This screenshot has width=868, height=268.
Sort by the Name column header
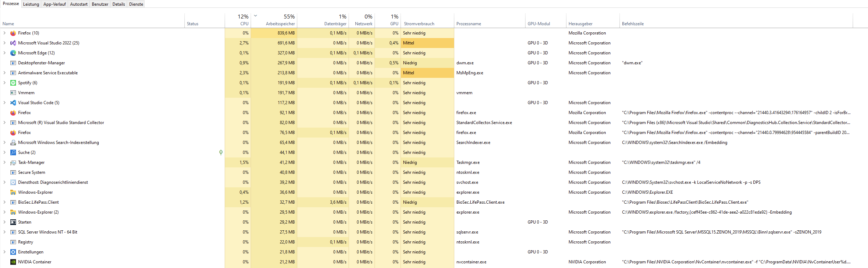pos(93,21)
